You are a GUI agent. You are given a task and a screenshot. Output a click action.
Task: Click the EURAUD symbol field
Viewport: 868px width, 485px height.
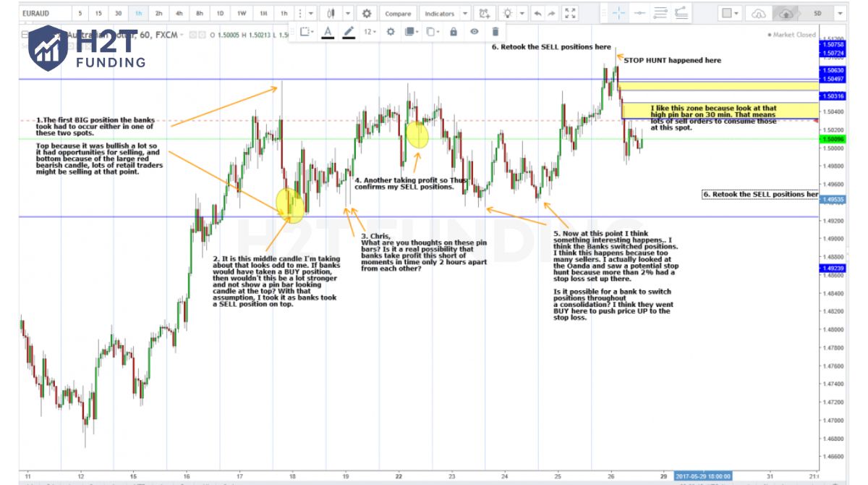[x=36, y=12]
